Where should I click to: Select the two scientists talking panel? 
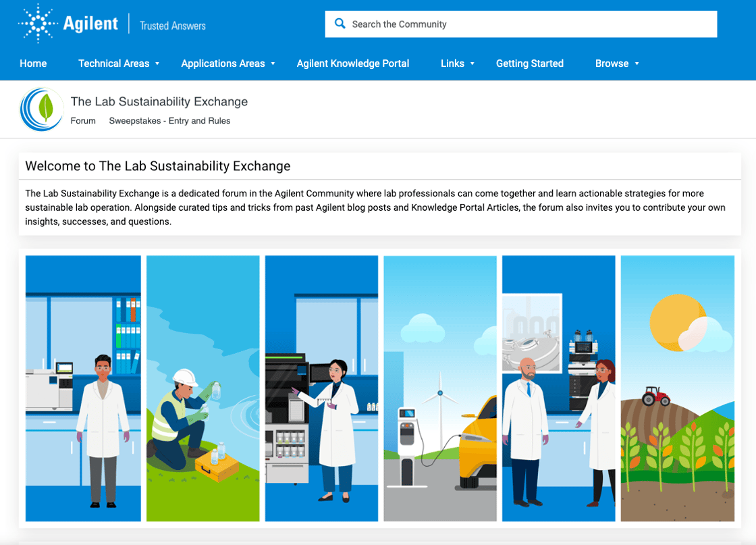[559, 388]
